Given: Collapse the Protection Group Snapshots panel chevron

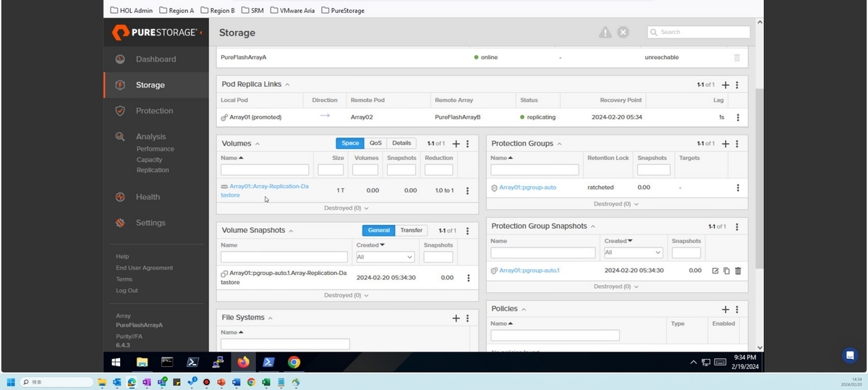Looking at the screenshot, I should click(x=593, y=226).
